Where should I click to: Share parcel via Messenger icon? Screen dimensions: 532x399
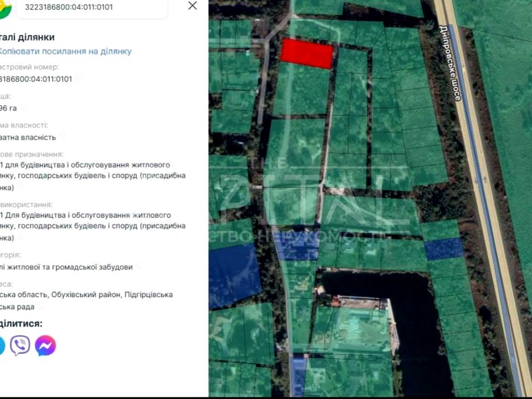(45, 346)
